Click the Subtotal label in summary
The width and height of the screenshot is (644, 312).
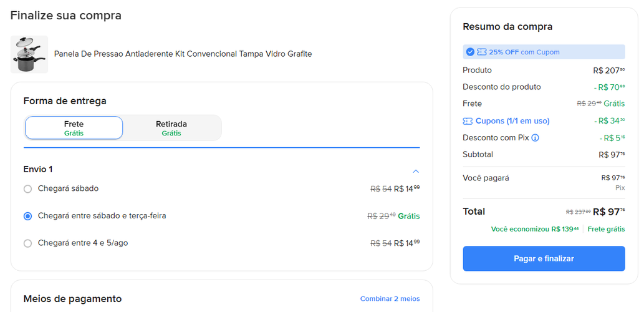(x=478, y=155)
